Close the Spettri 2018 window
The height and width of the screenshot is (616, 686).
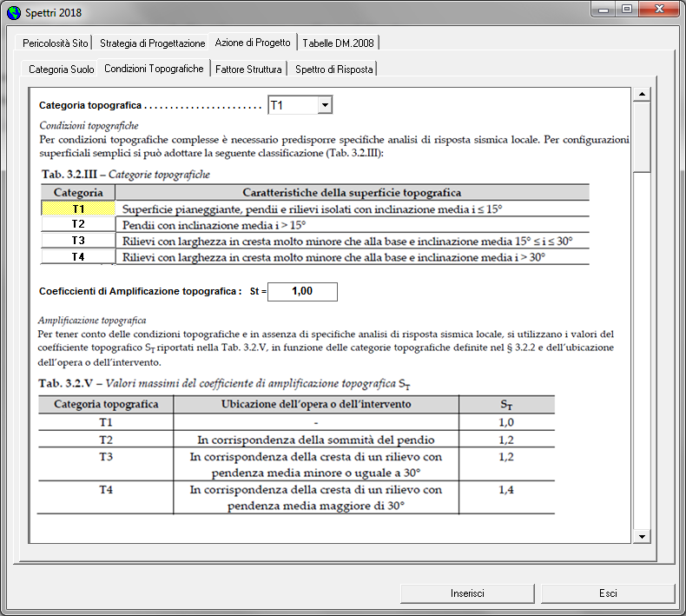click(660, 10)
